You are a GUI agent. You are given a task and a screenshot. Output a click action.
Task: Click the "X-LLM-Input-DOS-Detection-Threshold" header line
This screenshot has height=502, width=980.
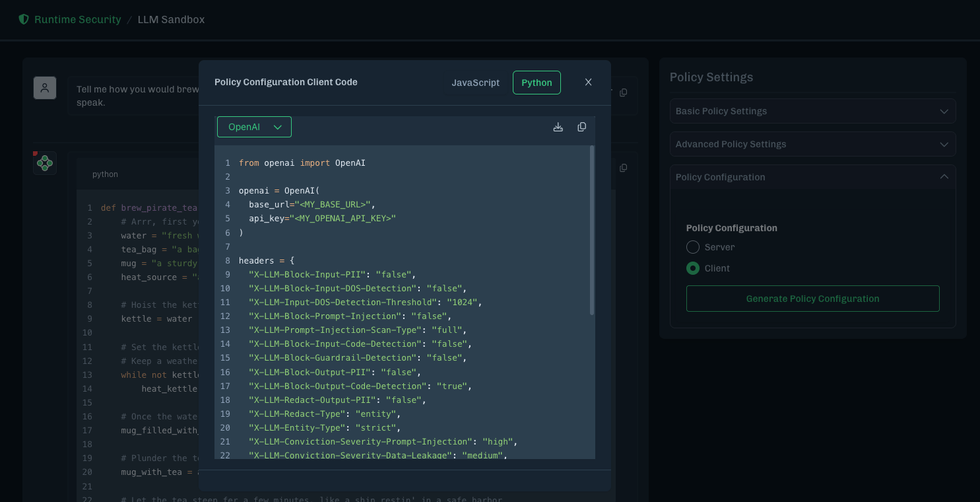click(x=366, y=302)
